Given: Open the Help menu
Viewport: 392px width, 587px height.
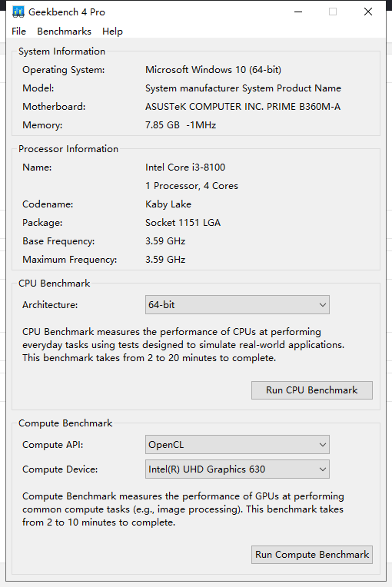Looking at the screenshot, I should pos(112,32).
